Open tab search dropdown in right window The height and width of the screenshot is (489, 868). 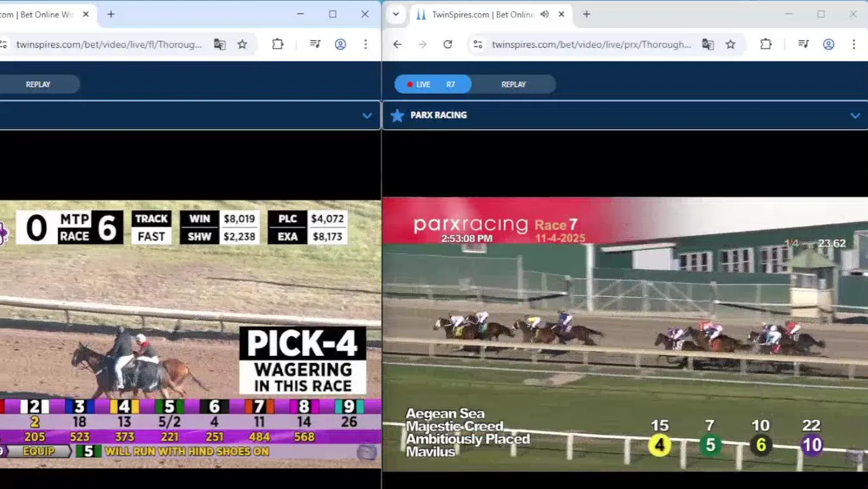(x=396, y=14)
